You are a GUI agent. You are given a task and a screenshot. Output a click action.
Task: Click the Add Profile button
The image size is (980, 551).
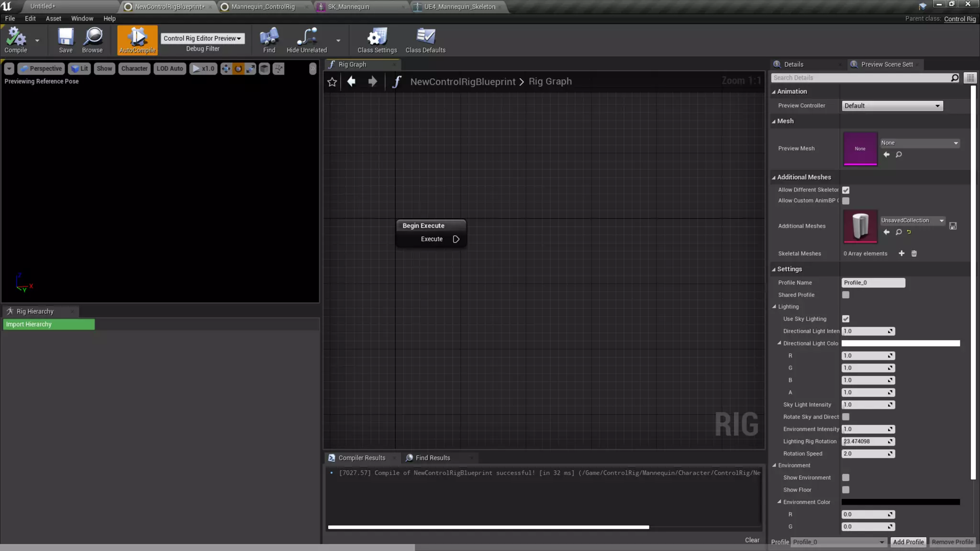[908, 542]
